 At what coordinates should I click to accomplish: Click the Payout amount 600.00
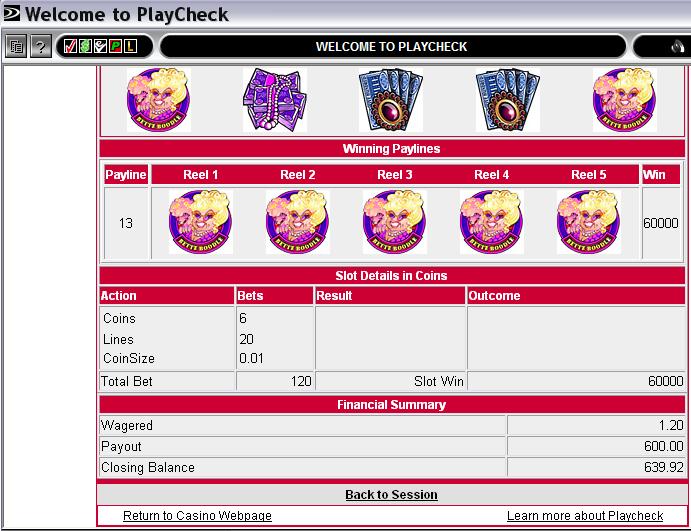(x=664, y=446)
